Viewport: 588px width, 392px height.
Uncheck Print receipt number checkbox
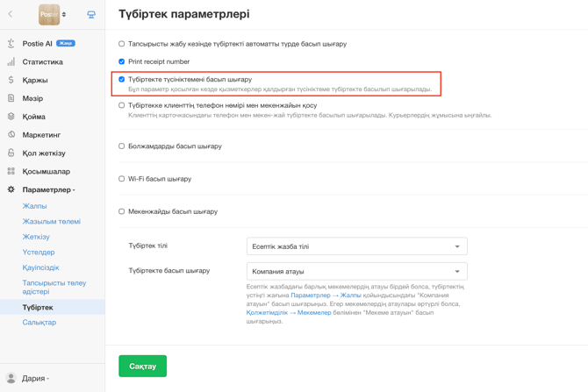coord(121,61)
